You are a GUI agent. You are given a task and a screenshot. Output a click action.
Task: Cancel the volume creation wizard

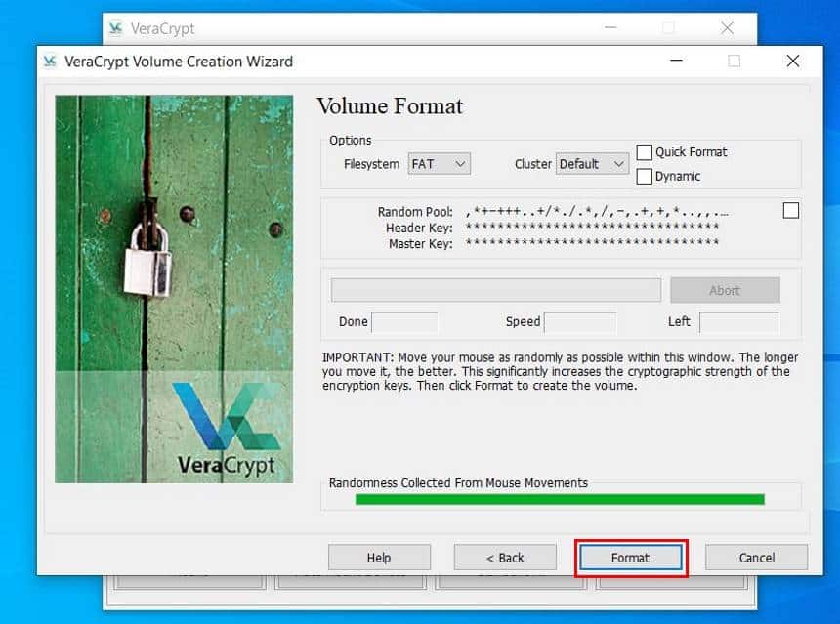click(756, 558)
